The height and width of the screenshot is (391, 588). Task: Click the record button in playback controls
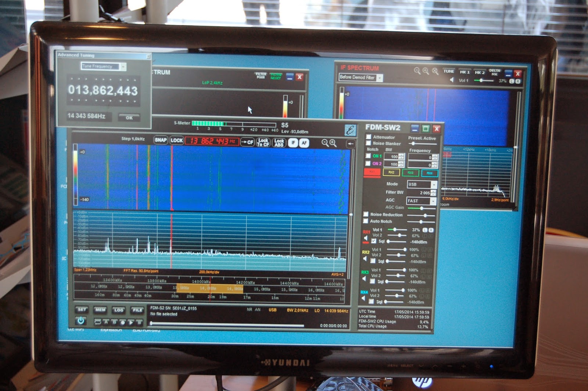(122, 322)
